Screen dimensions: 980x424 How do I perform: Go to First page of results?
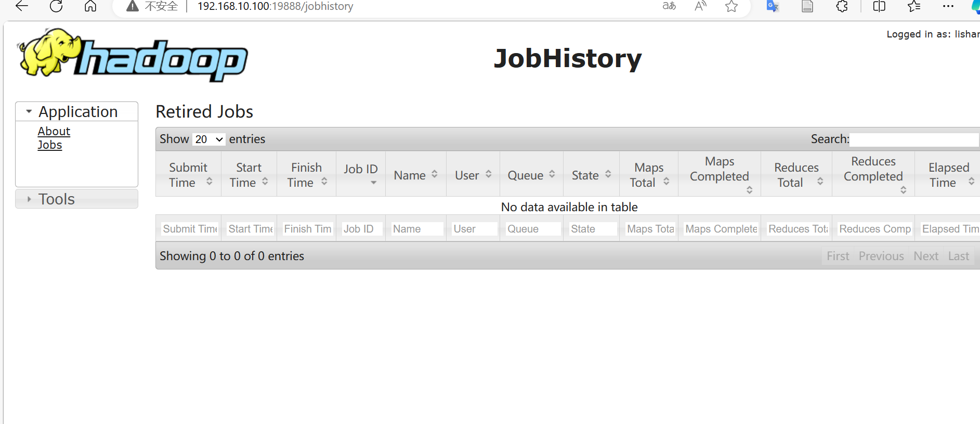(838, 256)
